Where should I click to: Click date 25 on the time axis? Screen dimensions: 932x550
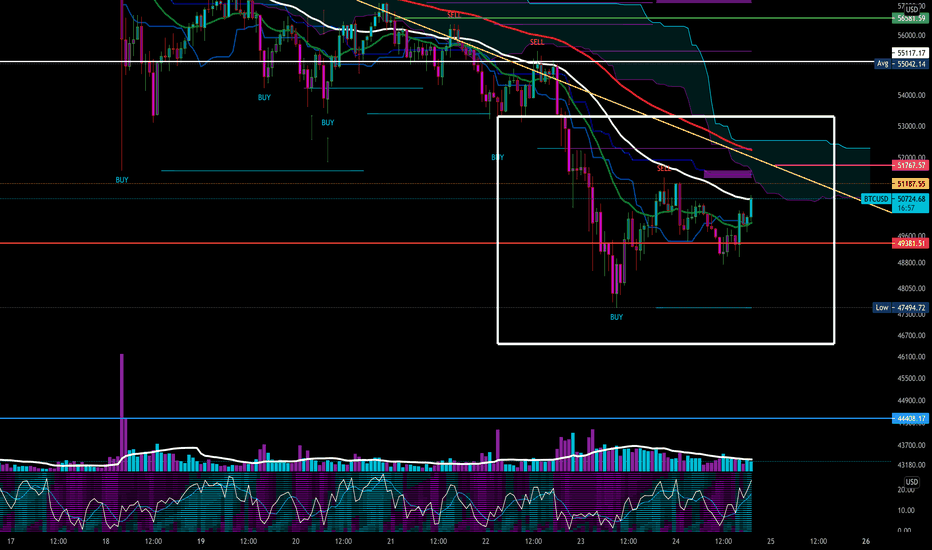click(771, 541)
